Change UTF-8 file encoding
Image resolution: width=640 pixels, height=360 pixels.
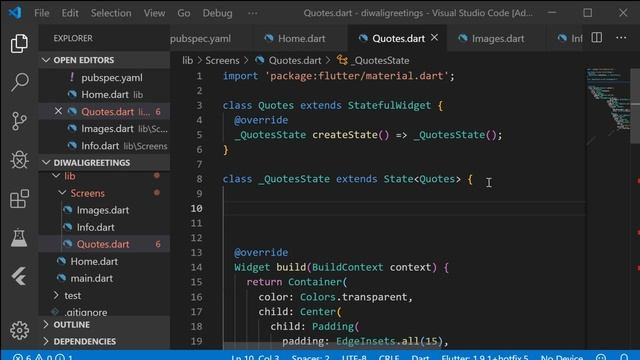[354, 357]
